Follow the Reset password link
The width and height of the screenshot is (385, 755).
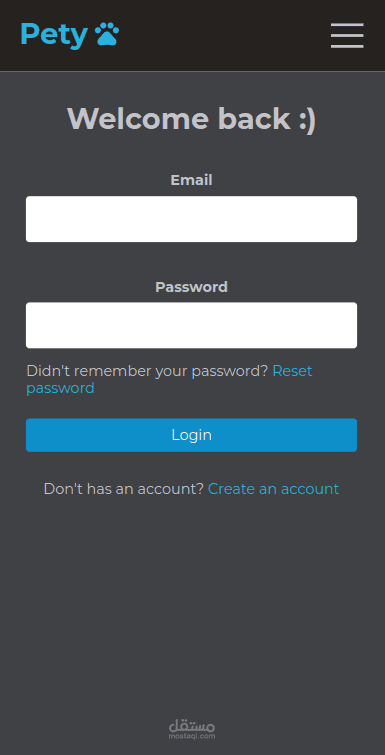pos(169,379)
